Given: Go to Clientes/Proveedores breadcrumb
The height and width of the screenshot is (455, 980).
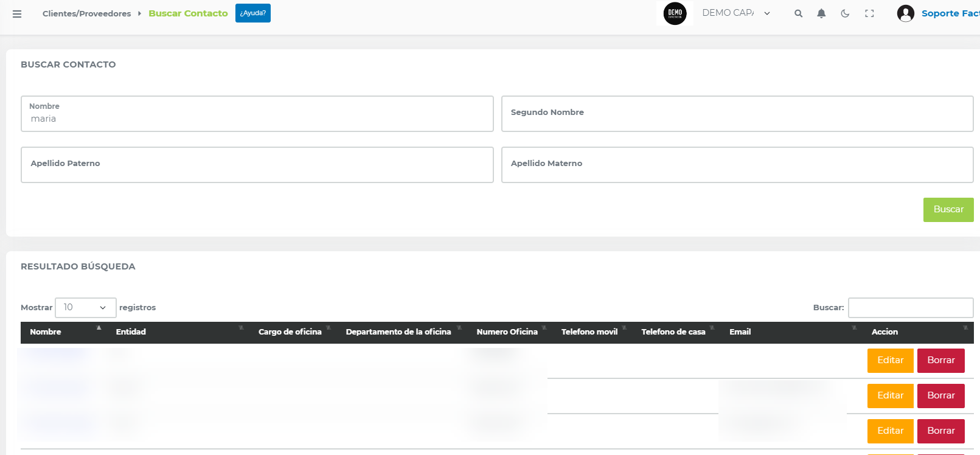Looking at the screenshot, I should (x=86, y=13).
